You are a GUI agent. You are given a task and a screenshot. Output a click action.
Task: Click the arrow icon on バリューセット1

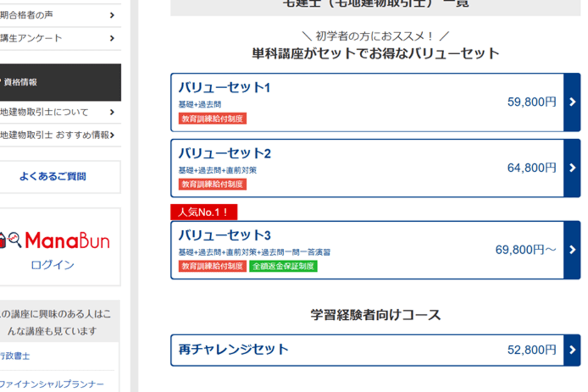point(572,102)
